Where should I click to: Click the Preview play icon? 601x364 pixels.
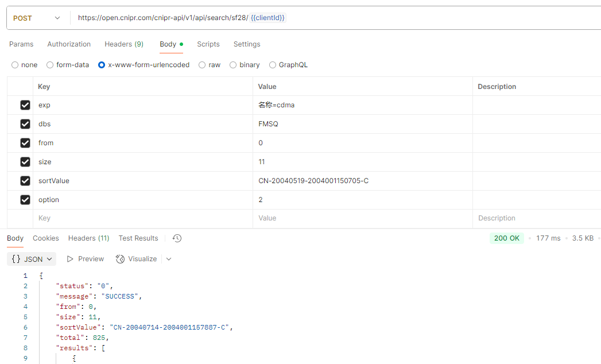70,259
